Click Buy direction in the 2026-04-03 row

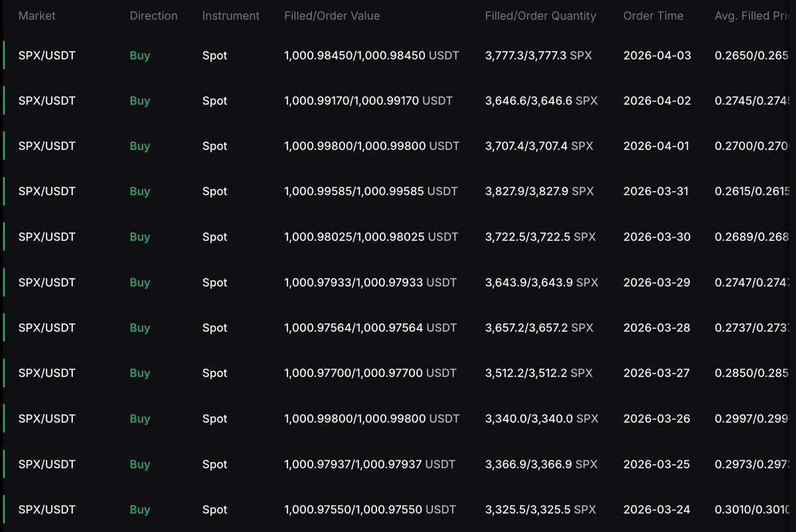139,56
